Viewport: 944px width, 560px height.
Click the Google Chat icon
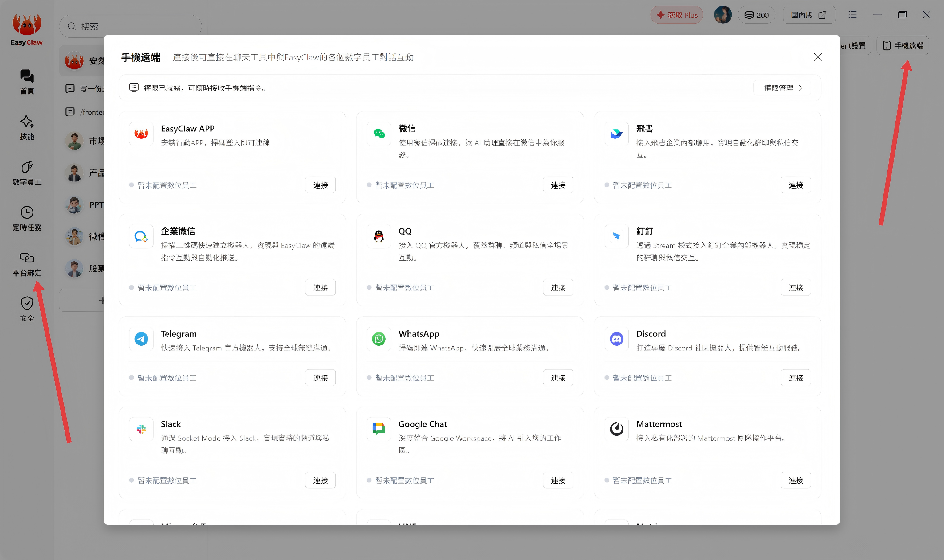pyautogui.click(x=379, y=429)
